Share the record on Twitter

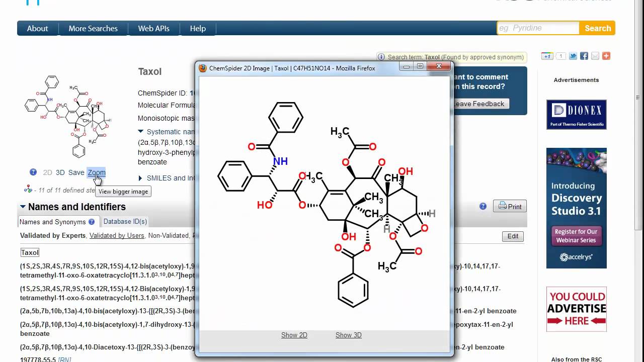click(573, 56)
